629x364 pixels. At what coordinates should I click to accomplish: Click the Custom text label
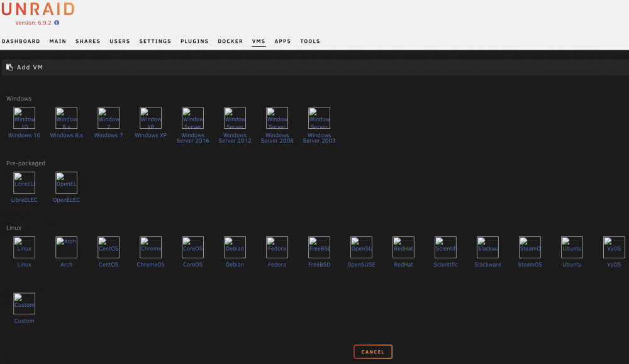tap(24, 321)
